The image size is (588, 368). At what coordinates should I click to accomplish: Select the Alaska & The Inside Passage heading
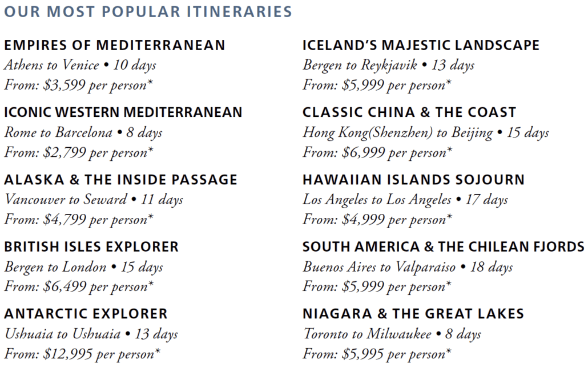[x=120, y=180]
